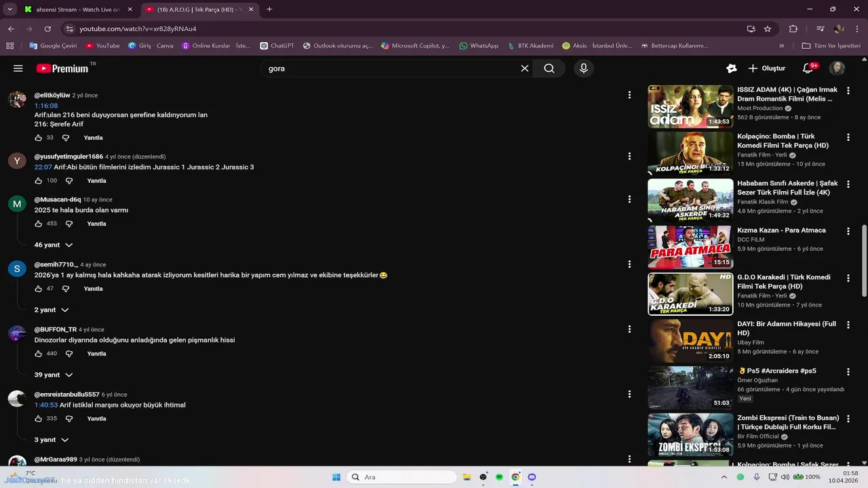Open @Musacan-d6q channel link
The height and width of the screenshot is (488, 868).
(x=58, y=199)
